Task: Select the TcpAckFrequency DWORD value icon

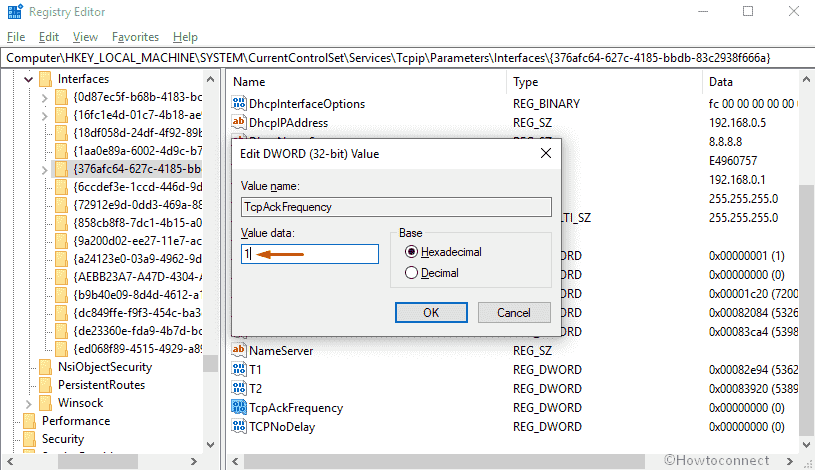Action: (239, 407)
